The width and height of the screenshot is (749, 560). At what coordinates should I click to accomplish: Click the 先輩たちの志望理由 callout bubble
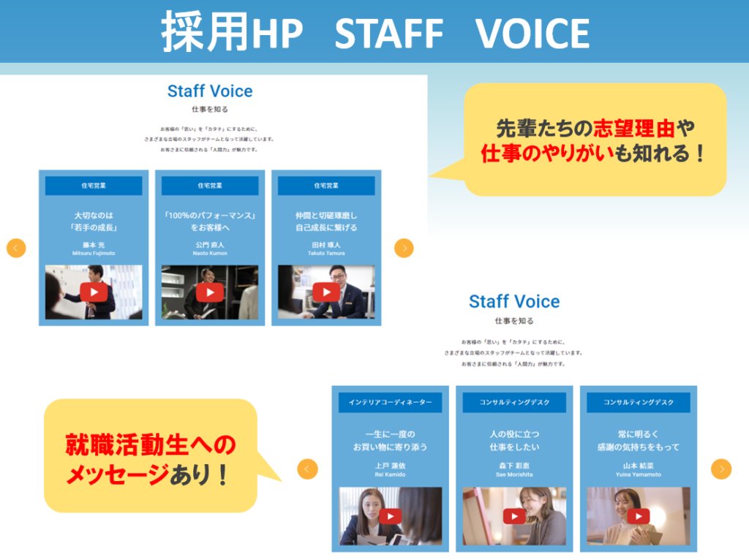(595, 140)
